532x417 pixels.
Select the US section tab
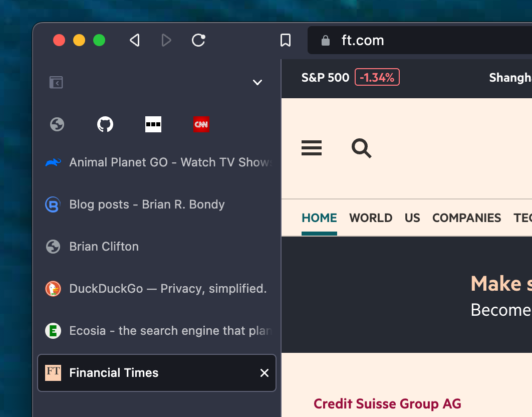(x=412, y=218)
